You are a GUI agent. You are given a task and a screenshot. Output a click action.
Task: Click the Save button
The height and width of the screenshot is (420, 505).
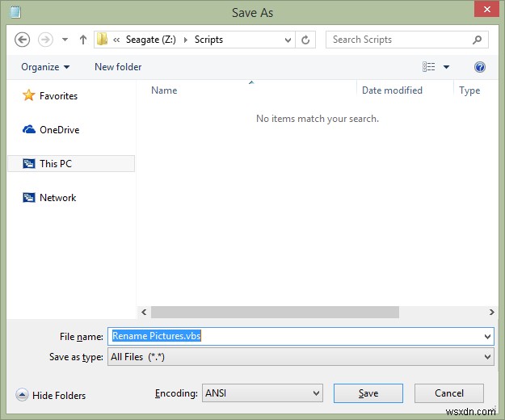368,393
